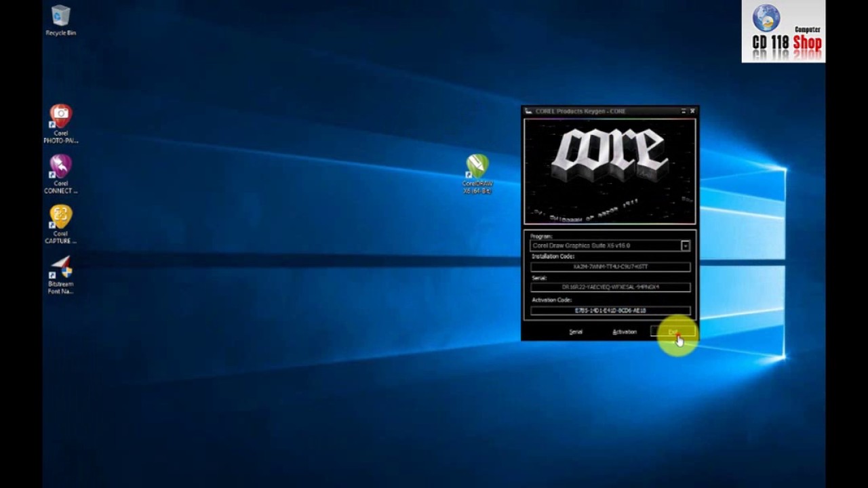Click inside the Installation Code field

610,267
